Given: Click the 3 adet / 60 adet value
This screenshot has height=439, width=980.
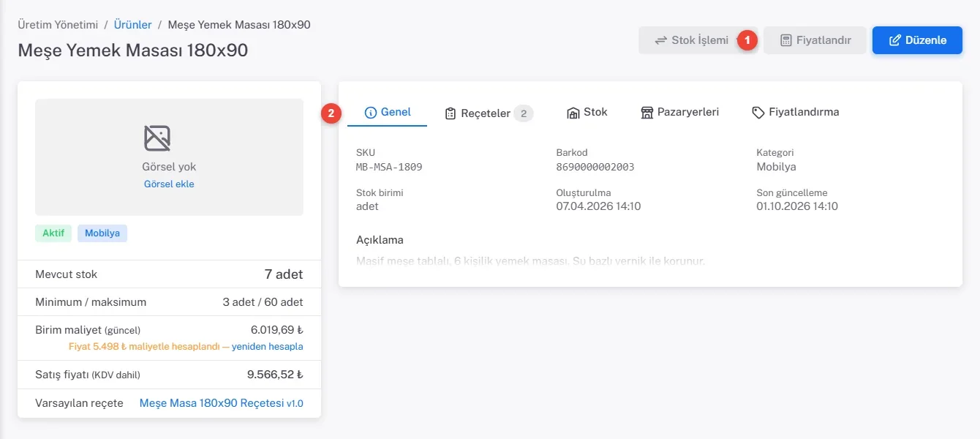Looking at the screenshot, I should [263, 302].
